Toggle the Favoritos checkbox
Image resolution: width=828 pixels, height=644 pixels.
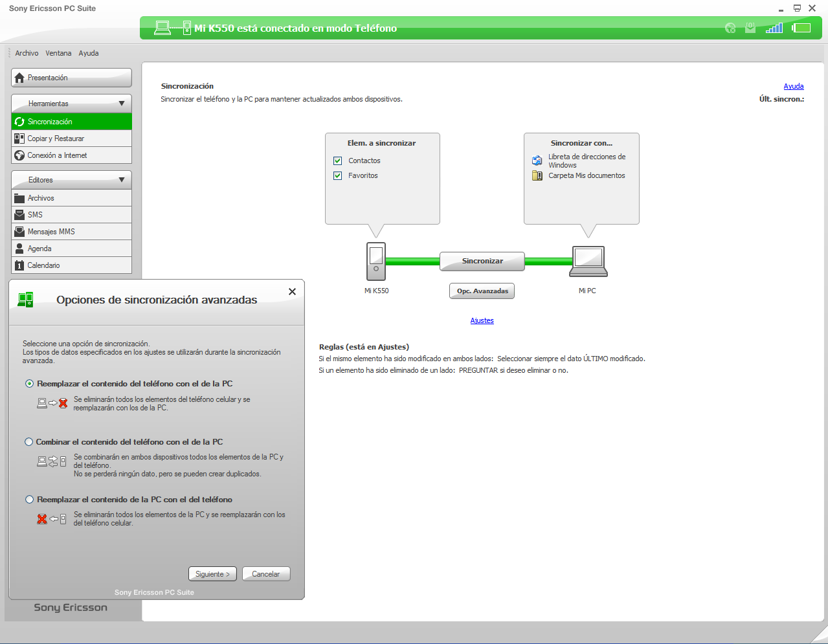337,175
